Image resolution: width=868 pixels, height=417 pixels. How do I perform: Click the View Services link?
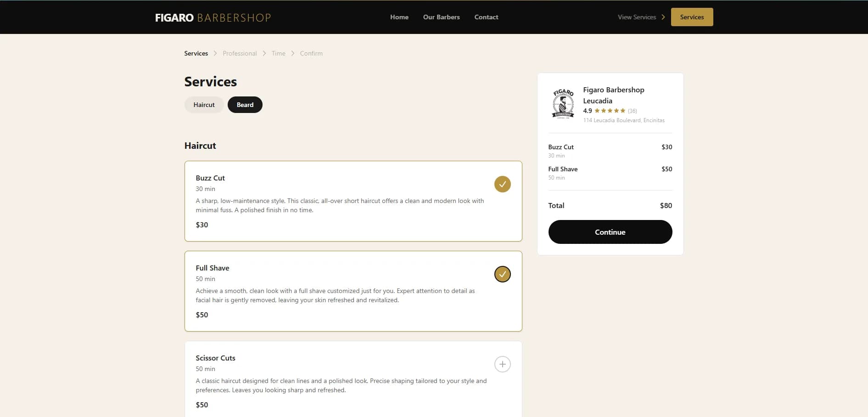(x=637, y=17)
